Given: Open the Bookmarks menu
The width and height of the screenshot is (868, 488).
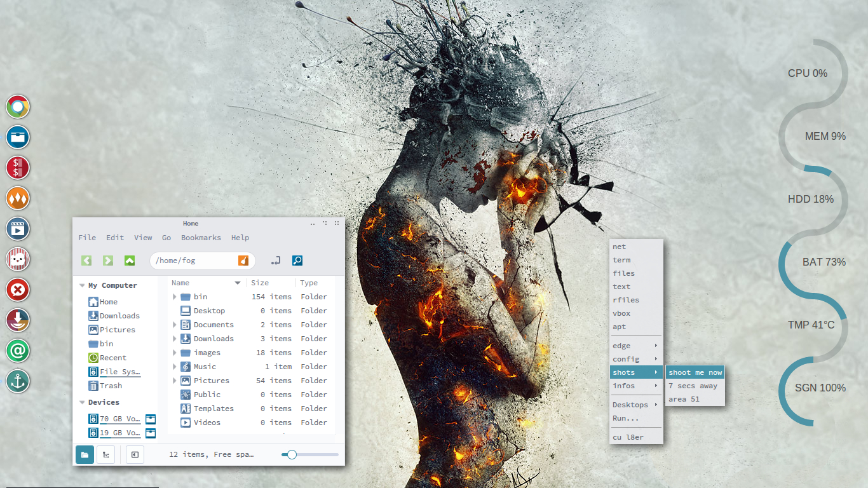Looking at the screenshot, I should point(201,238).
